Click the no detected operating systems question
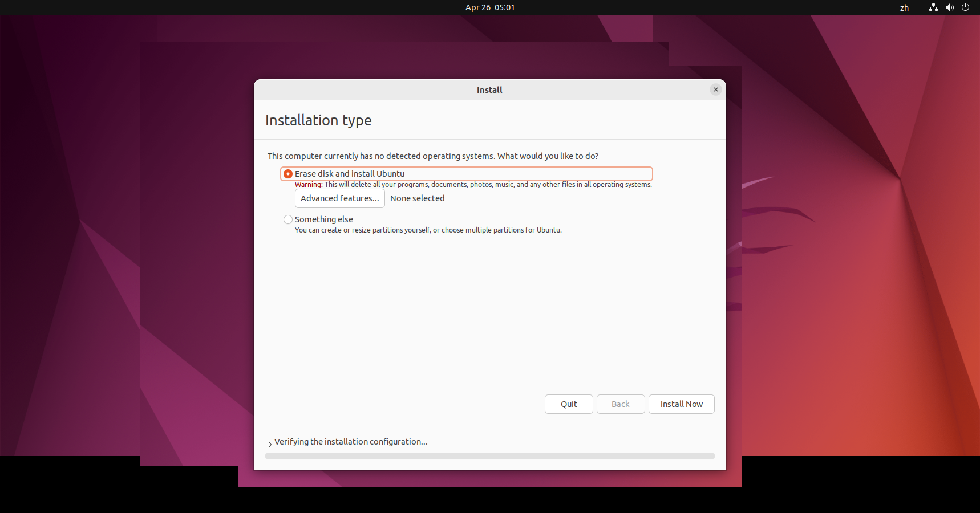 click(433, 156)
